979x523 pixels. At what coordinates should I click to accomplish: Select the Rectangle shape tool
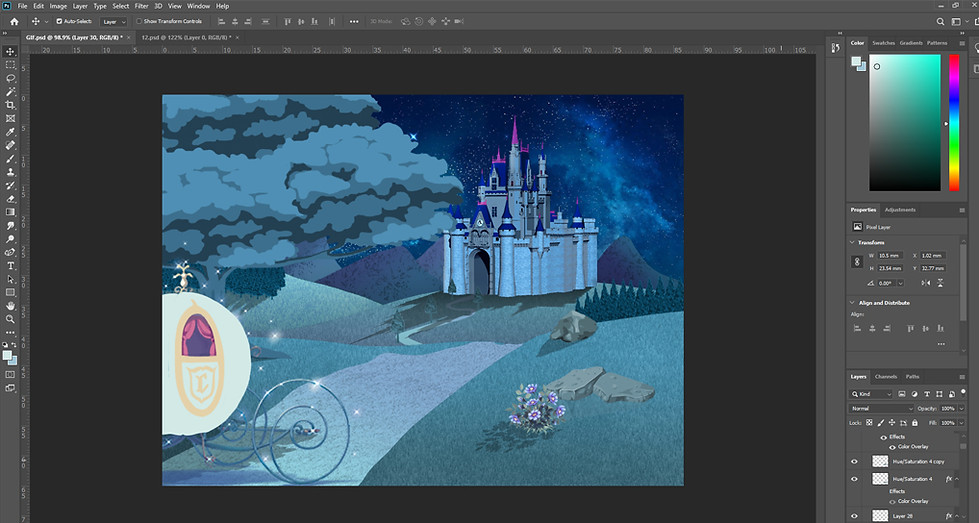pyautogui.click(x=10, y=293)
